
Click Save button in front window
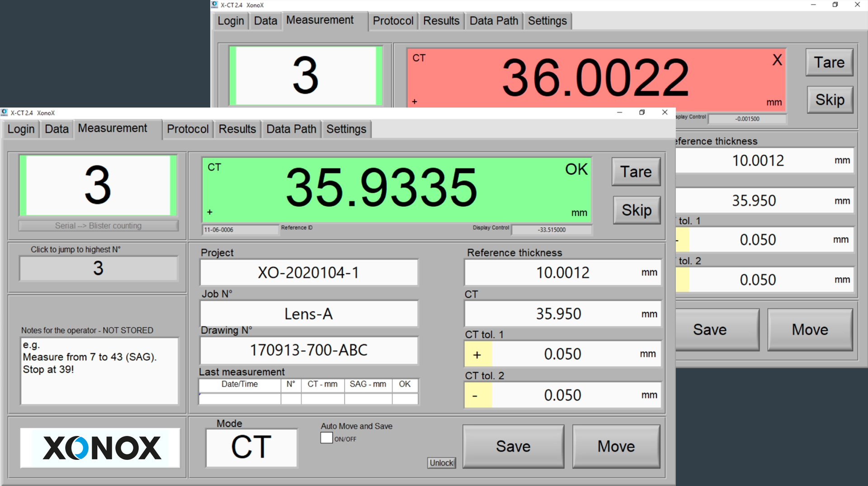pos(513,446)
